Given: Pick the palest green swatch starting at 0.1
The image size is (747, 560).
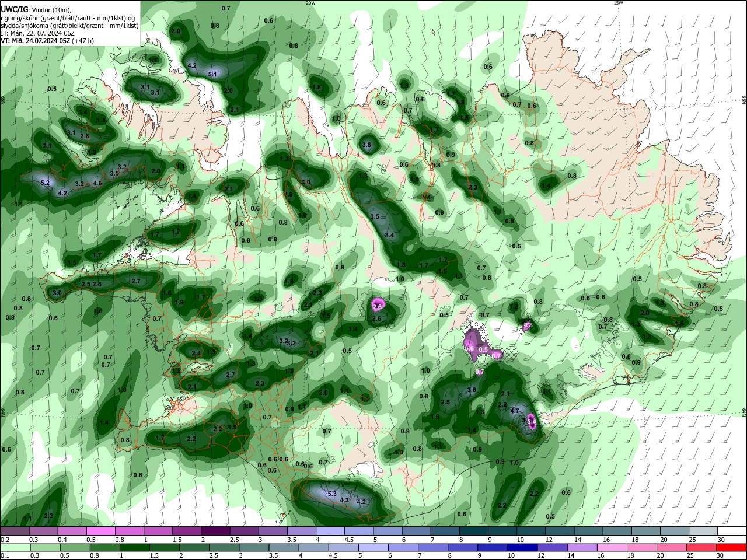Looking at the screenshot, I should click(15, 547).
